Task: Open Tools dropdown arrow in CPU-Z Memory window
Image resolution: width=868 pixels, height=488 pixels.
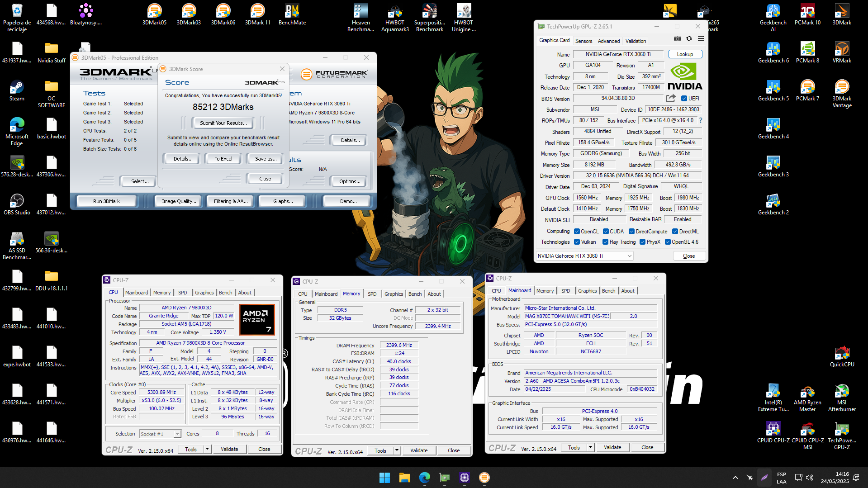Action: point(397,450)
